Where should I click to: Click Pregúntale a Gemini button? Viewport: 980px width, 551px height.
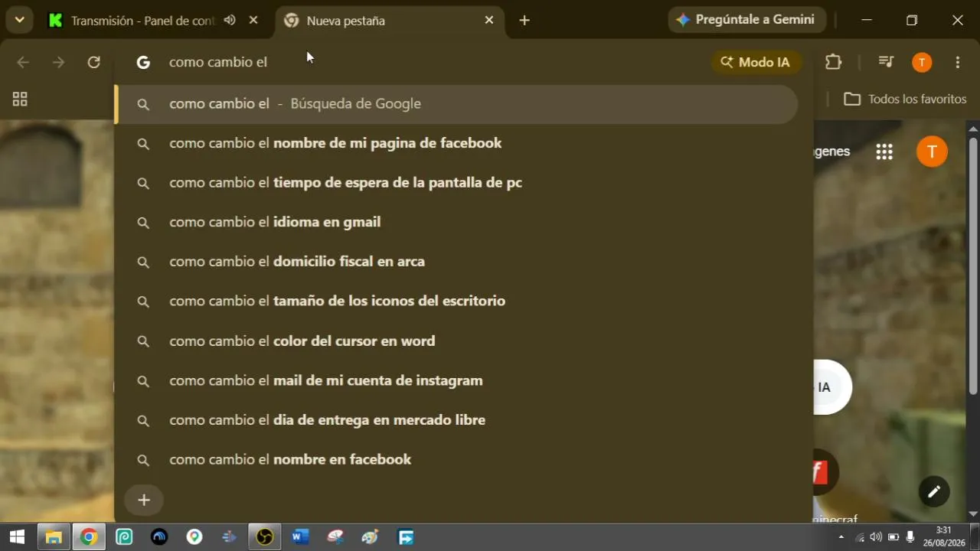point(746,20)
